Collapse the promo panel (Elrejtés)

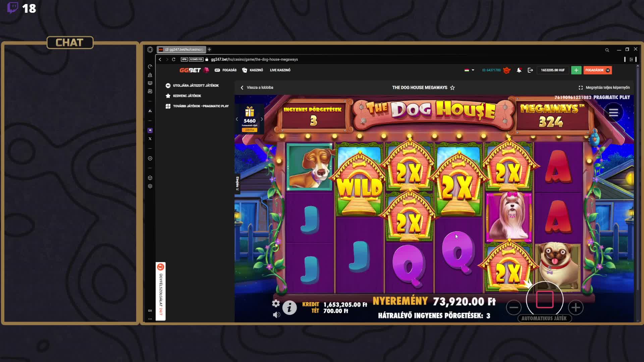(x=237, y=184)
